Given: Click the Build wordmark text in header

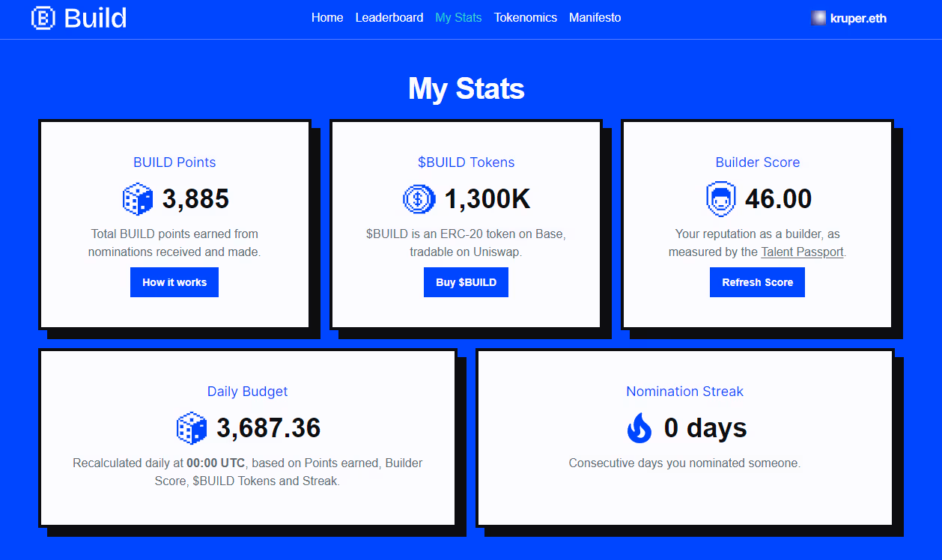Looking at the screenshot, I should 95,18.
